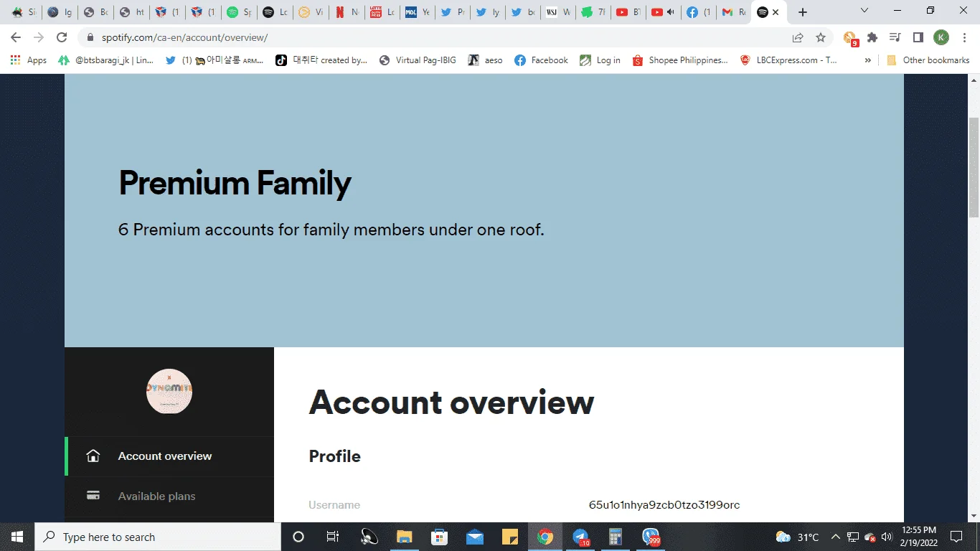This screenshot has height=551, width=980.
Task: Open the Apps bookmark shortcut
Action: pyautogui.click(x=29, y=60)
